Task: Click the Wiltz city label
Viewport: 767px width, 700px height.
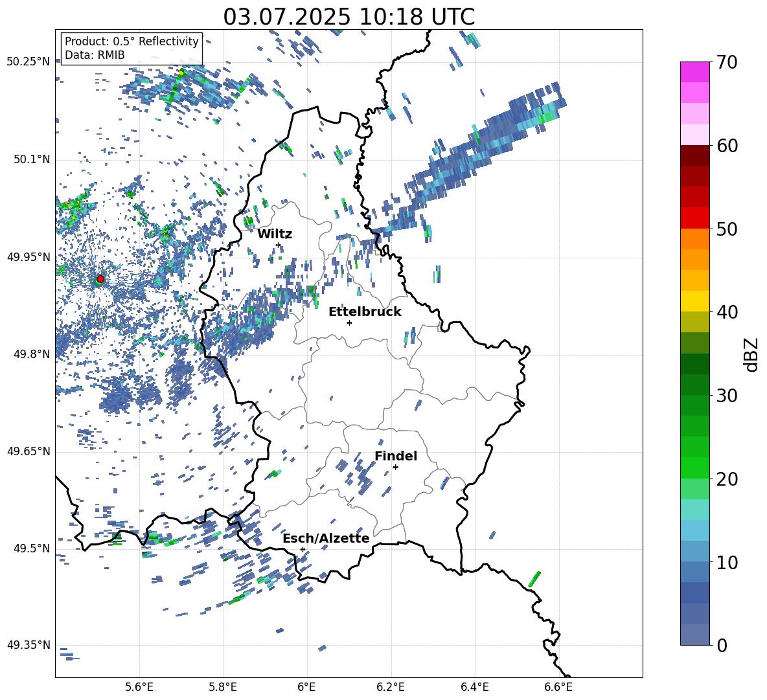Action: [x=275, y=234]
